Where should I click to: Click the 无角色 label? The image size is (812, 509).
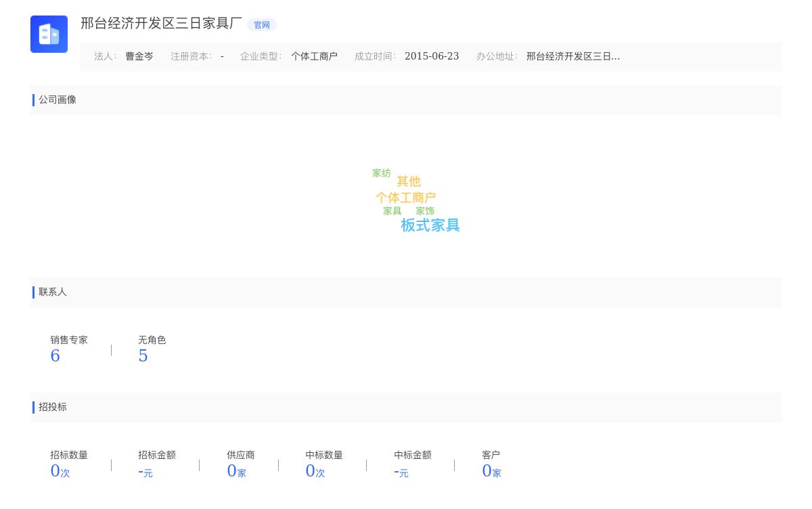coord(152,340)
